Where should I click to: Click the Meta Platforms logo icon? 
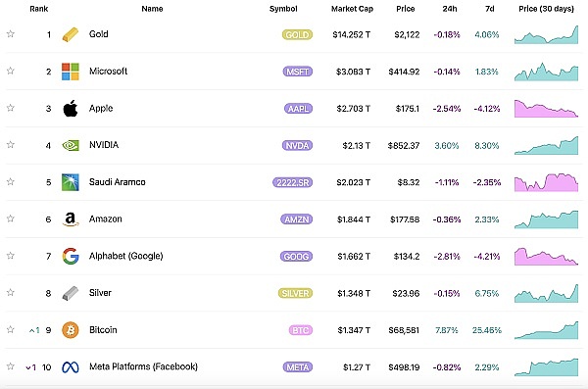click(71, 366)
